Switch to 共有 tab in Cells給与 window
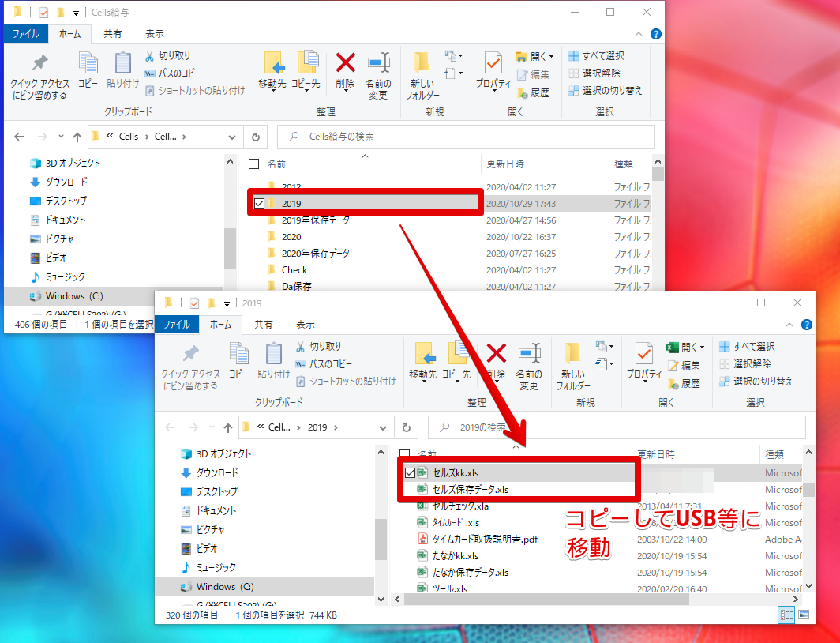The width and height of the screenshot is (840, 643). [x=112, y=34]
